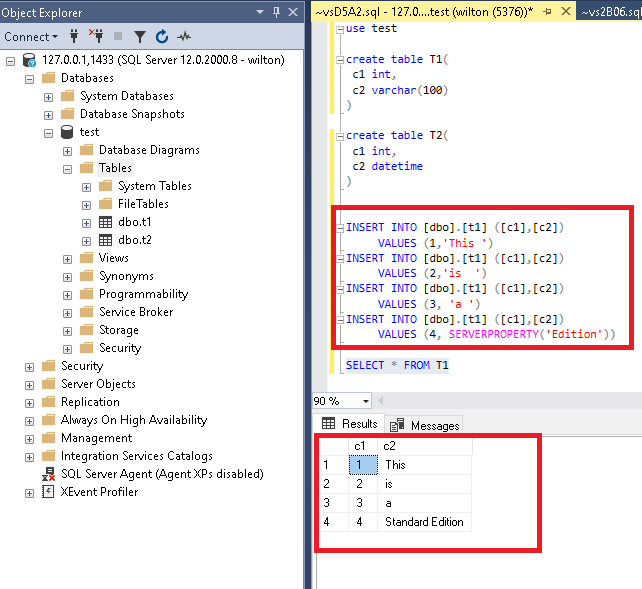
Task: Collapse the 127.0.0.1,1433 server node
Action: 11,61
